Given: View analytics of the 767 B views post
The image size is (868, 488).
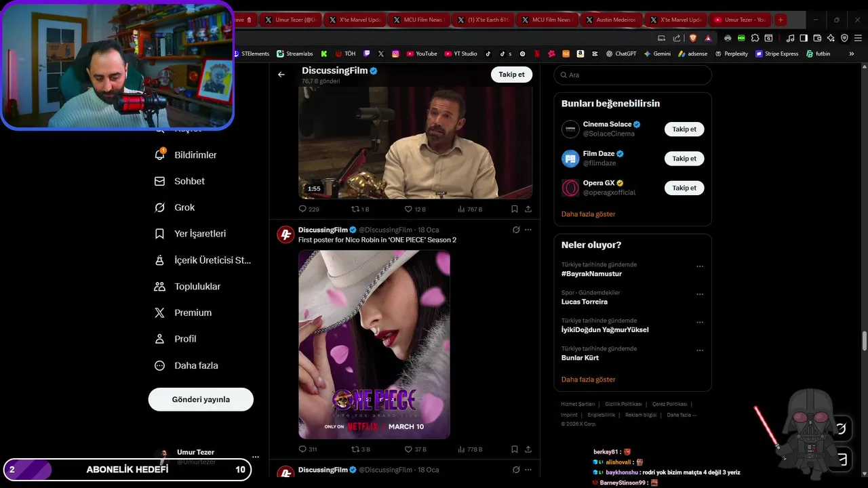Looking at the screenshot, I should point(470,209).
